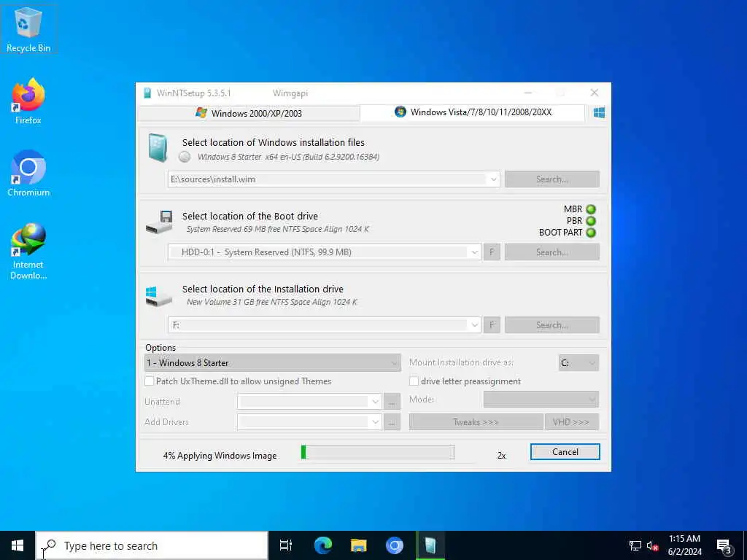Click the installation files book icon

click(158, 147)
